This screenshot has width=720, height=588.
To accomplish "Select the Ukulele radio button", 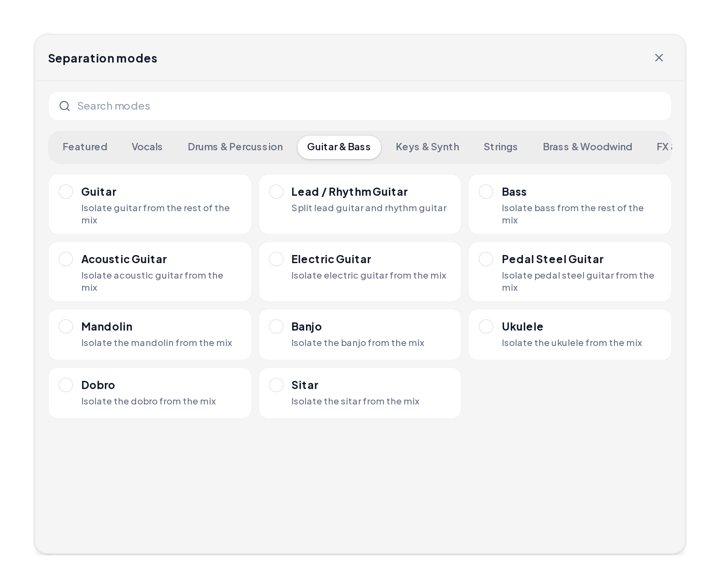I will 486,326.
